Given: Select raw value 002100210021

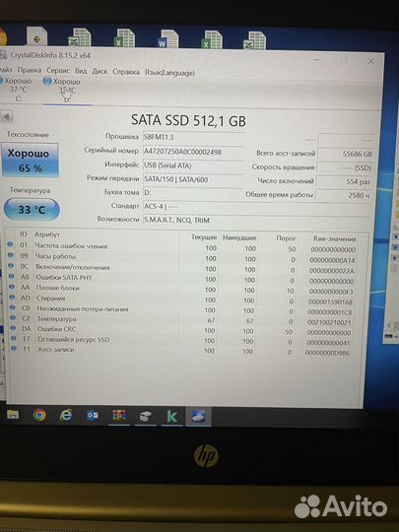Looking at the screenshot, I should (x=329, y=322).
